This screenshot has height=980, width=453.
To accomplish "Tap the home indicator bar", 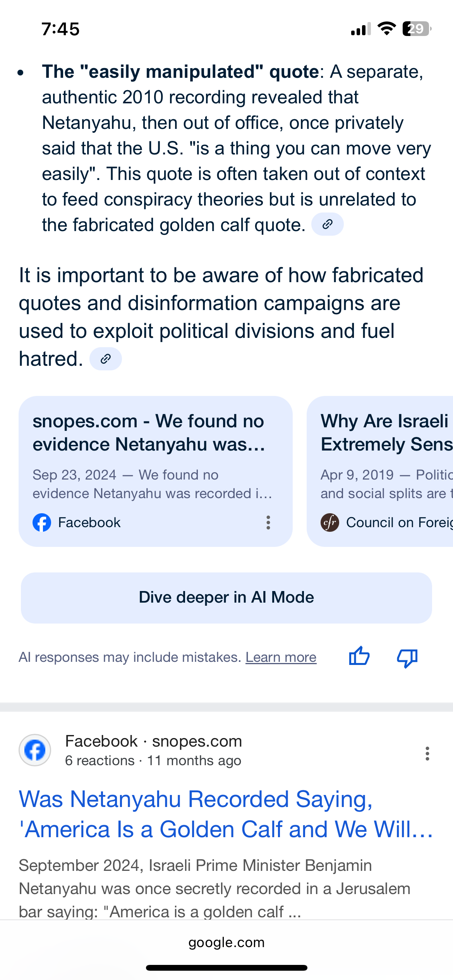I will click(x=226, y=968).
